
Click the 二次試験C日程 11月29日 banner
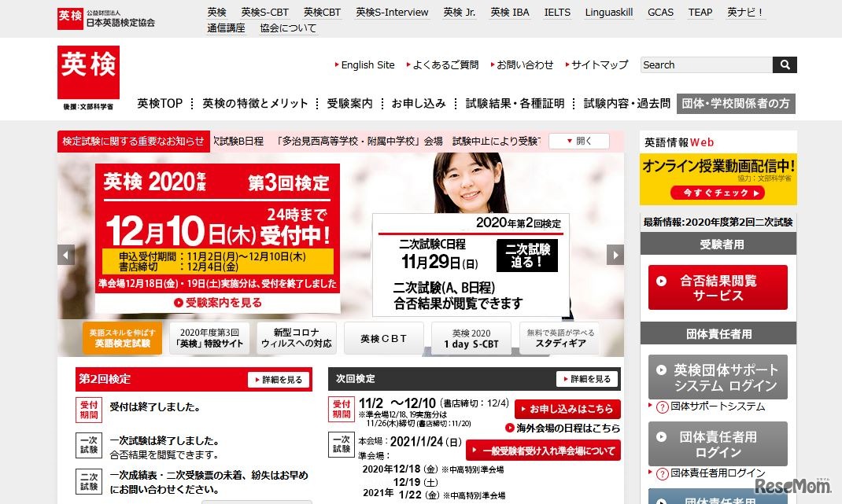click(x=471, y=265)
